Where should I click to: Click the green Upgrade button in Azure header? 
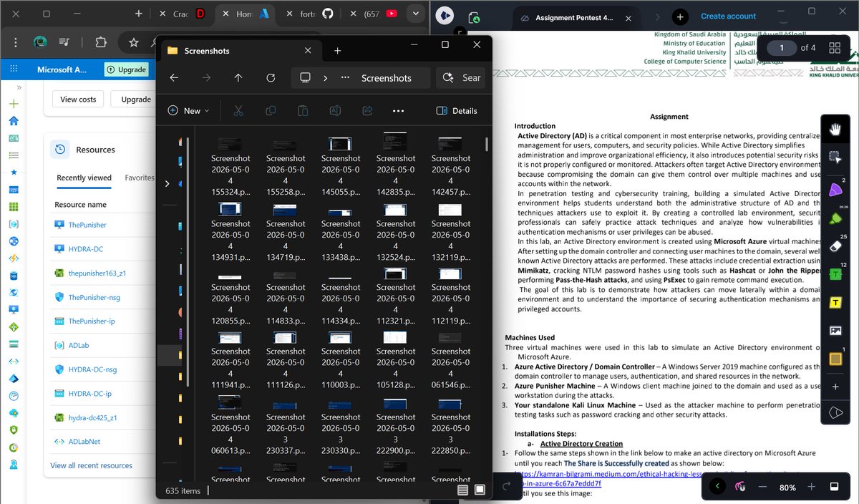(x=126, y=69)
